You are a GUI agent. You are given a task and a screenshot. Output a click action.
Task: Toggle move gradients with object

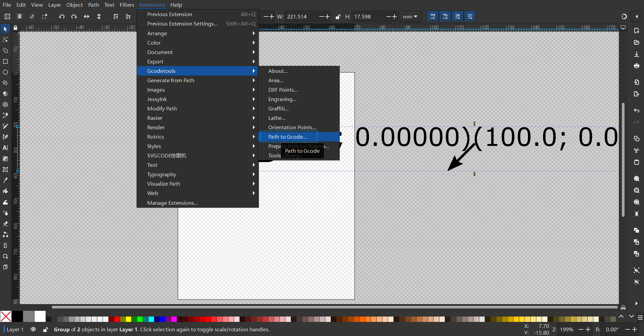(458, 16)
